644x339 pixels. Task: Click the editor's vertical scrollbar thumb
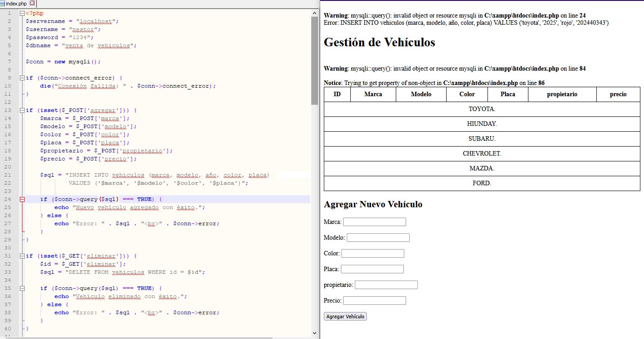coord(314,61)
